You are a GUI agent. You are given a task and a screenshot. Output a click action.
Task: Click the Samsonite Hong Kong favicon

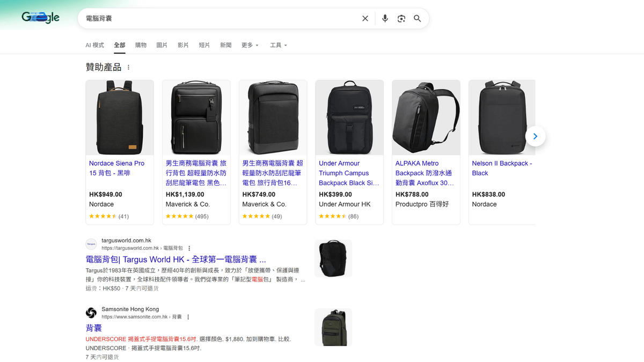(x=91, y=313)
